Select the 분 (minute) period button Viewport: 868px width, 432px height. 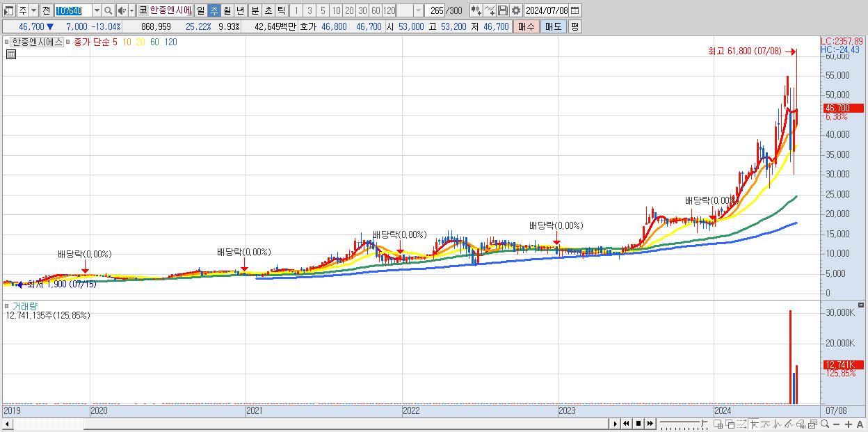point(255,10)
